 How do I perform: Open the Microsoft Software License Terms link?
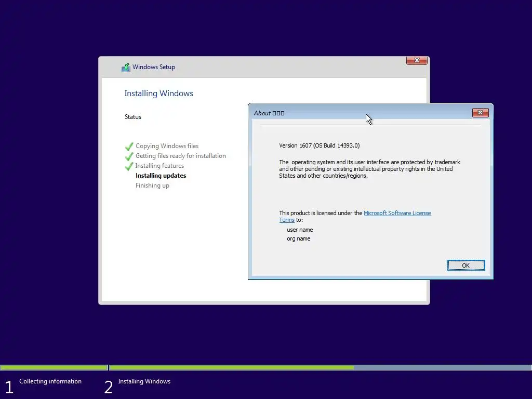click(x=397, y=213)
